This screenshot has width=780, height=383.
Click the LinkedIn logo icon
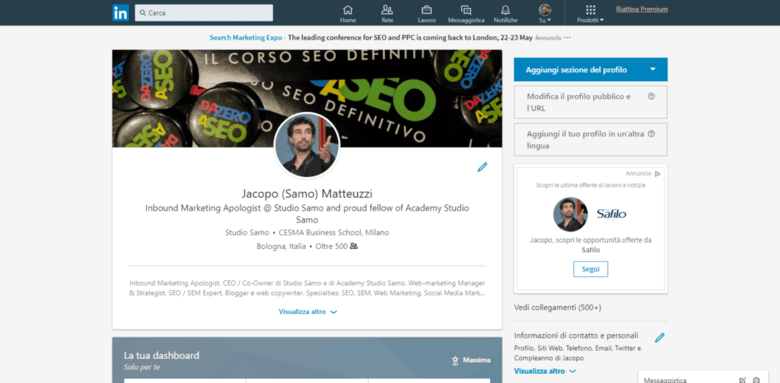coord(120,13)
